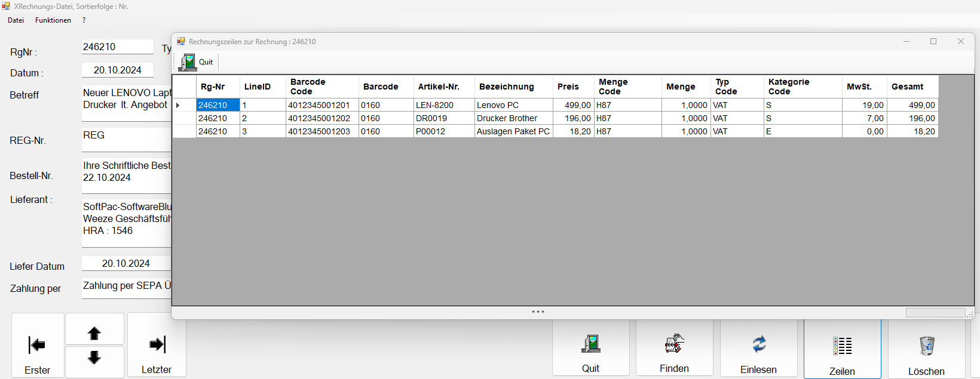The height and width of the screenshot is (379, 980).
Task: Sort by the Rg-Nr column header
Action: [x=218, y=87]
